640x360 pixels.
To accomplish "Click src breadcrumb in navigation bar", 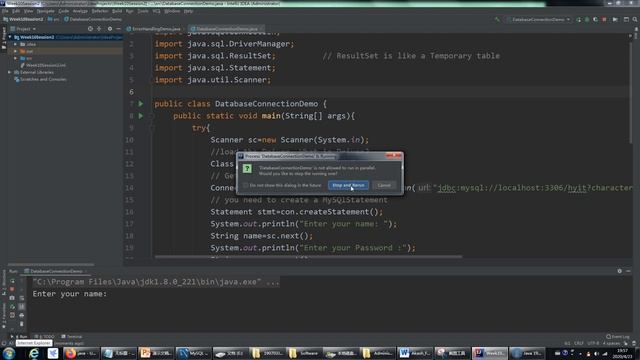I will pyautogui.click(x=54, y=19).
